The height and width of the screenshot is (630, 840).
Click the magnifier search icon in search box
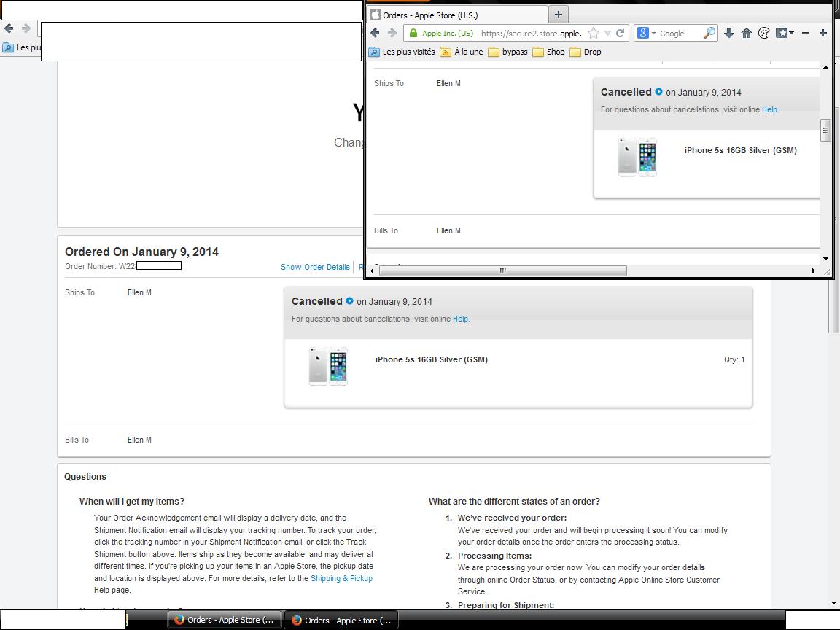coord(709,34)
